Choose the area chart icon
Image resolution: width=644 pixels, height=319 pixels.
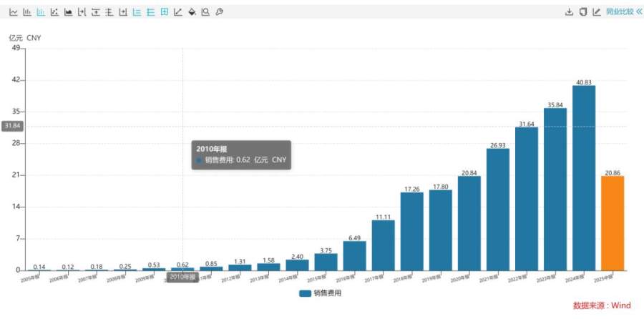68,12
